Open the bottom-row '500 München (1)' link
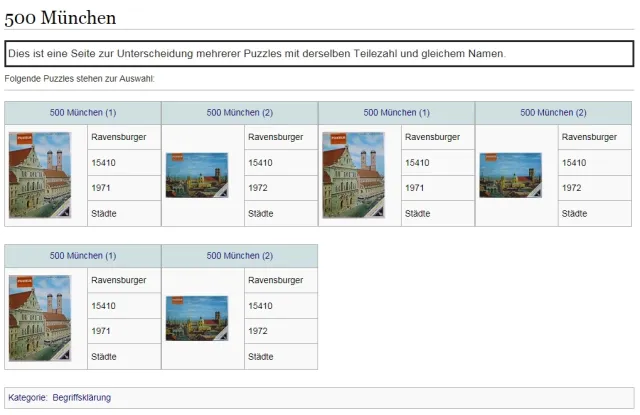 (x=83, y=256)
